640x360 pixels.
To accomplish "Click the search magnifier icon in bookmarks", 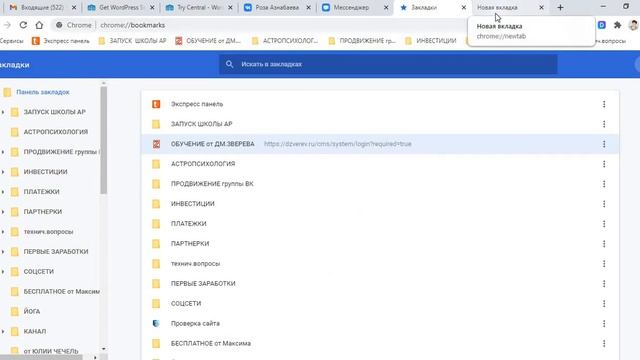I will 229,64.
